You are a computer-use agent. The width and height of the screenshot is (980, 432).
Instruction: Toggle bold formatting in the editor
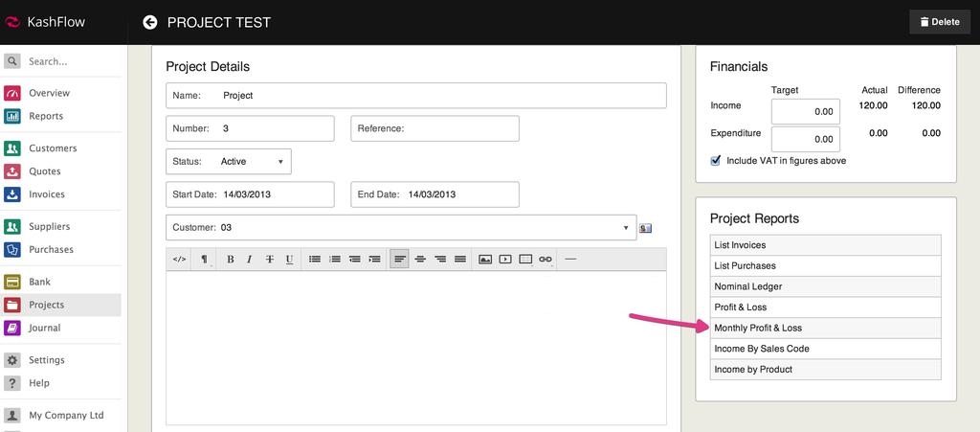point(230,259)
